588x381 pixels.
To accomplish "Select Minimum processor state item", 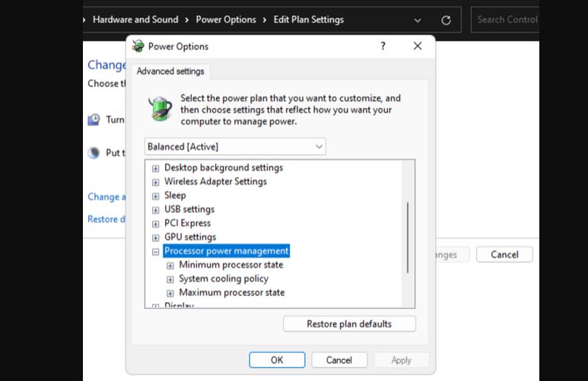I will 231,265.
